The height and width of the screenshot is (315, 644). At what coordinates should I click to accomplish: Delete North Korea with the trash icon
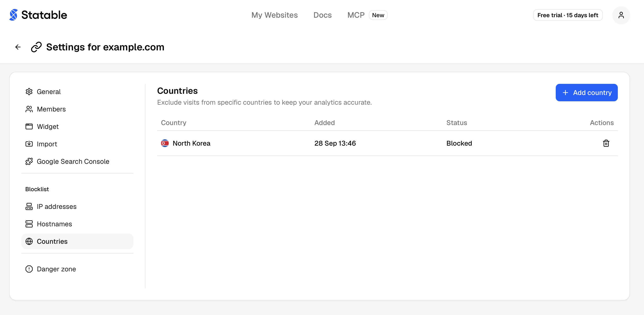click(x=606, y=143)
